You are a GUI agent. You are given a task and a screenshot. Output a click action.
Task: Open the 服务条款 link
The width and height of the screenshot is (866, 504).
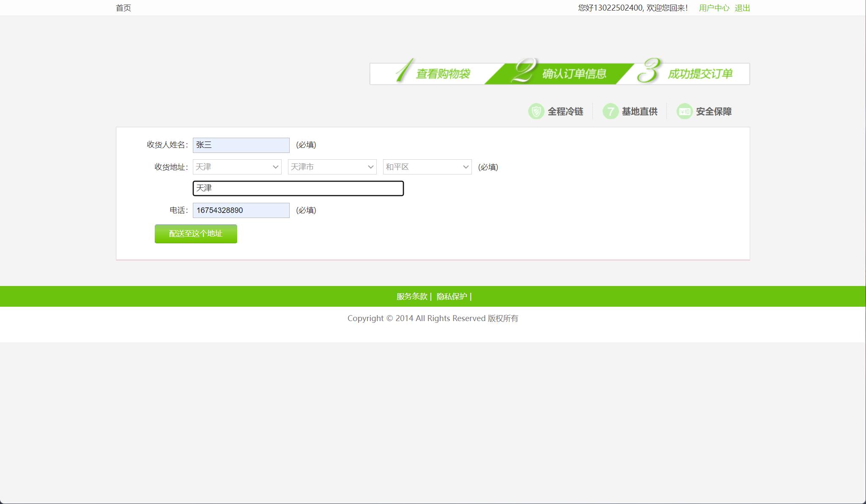pos(411,297)
